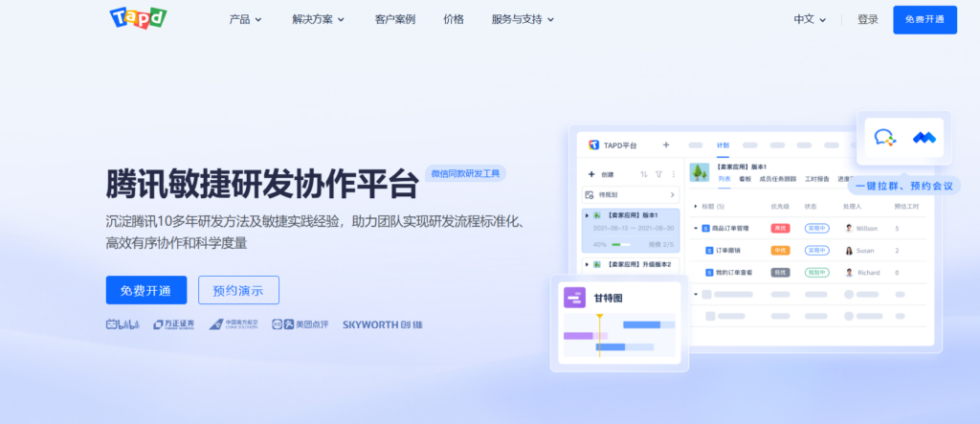980x424 pixels.
Task: Click the red 高优 priority tag
Action: 781,228
